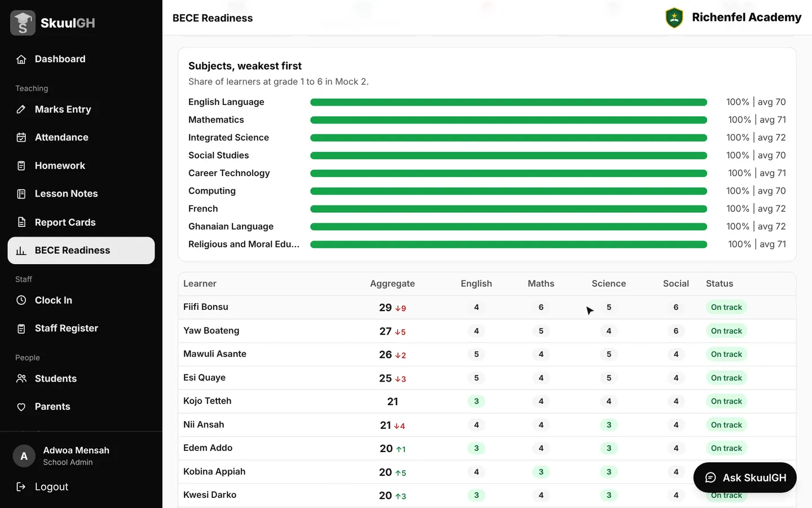Select learner name Fiifi Bonsu
812x508 pixels.
tap(206, 307)
